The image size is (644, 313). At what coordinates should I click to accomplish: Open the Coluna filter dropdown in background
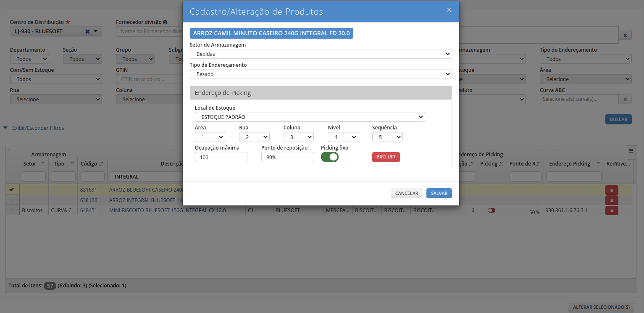tap(149, 100)
